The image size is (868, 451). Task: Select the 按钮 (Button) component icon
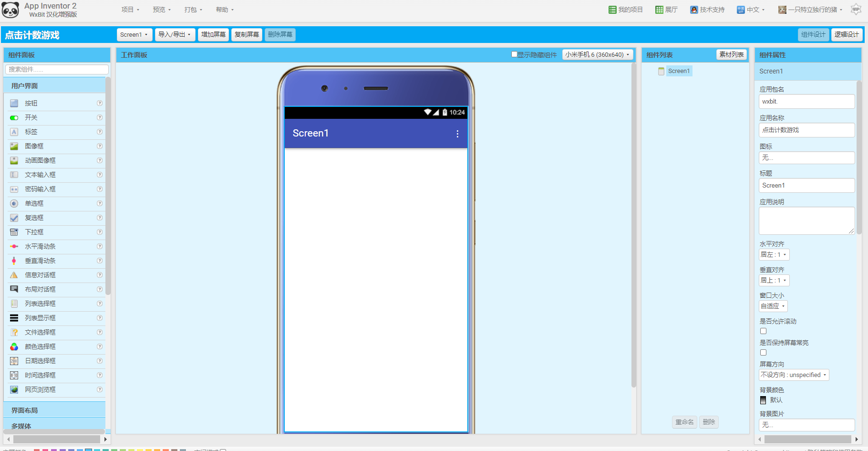14,103
